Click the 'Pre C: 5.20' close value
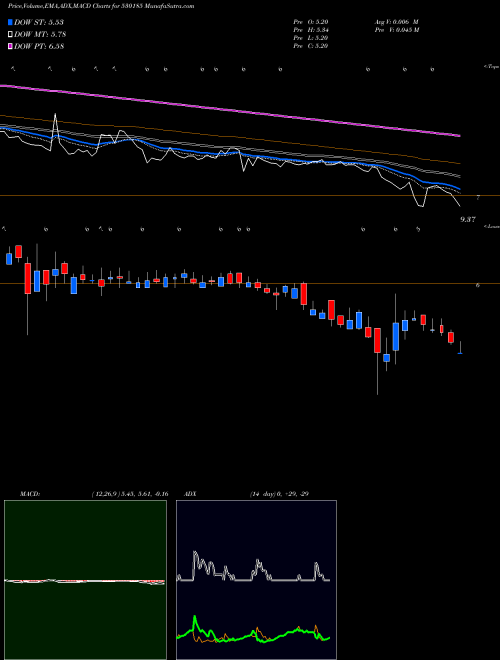 click(311, 46)
